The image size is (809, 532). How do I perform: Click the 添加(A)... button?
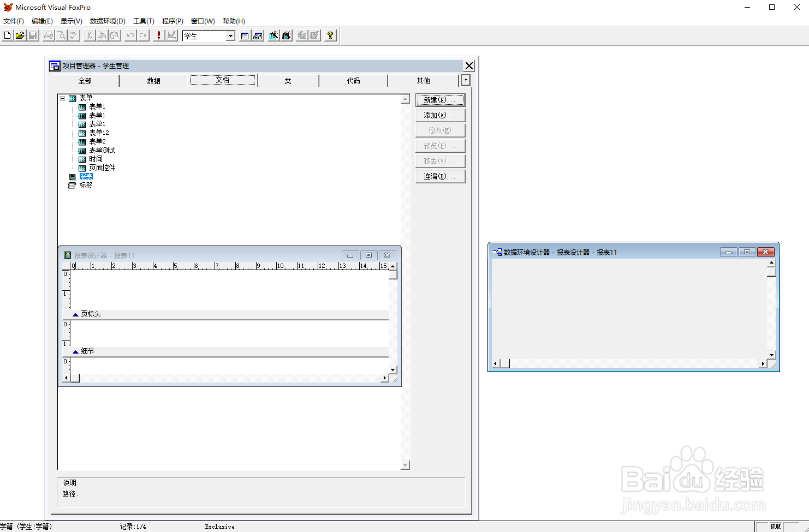(440, 115)
